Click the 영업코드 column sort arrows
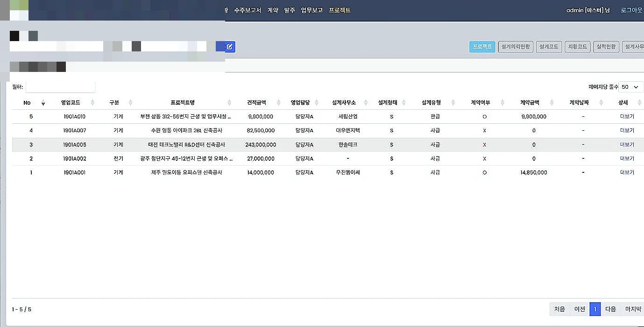Screen dimensions: 644x327 tap(92, 102)
